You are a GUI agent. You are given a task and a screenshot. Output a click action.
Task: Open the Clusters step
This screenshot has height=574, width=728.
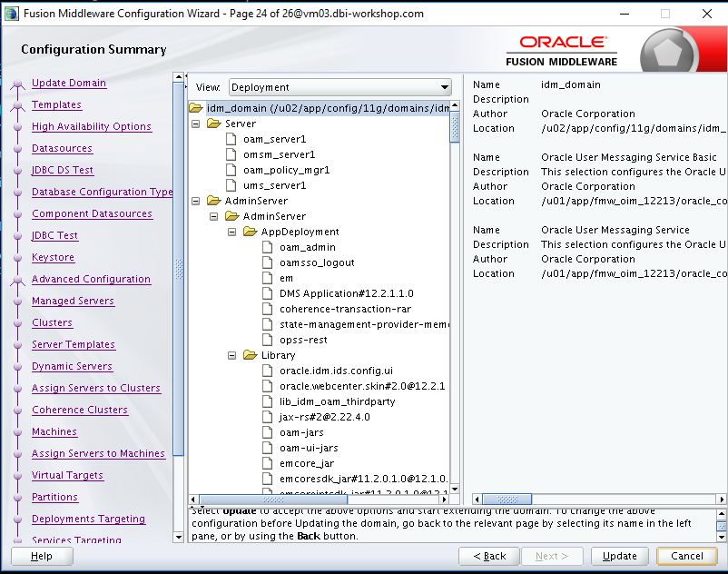point(52,322)
